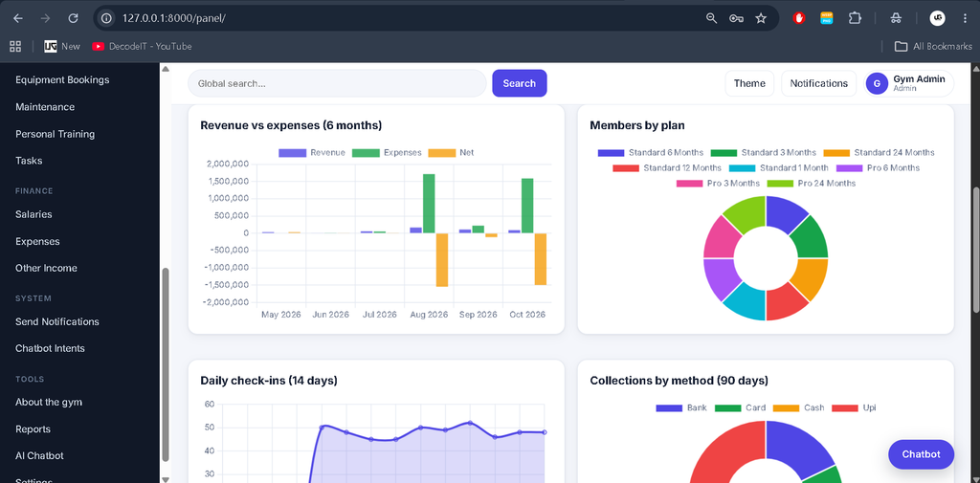Toggle the Revenue legend series
980x483 pixels.
click(312, 152)
